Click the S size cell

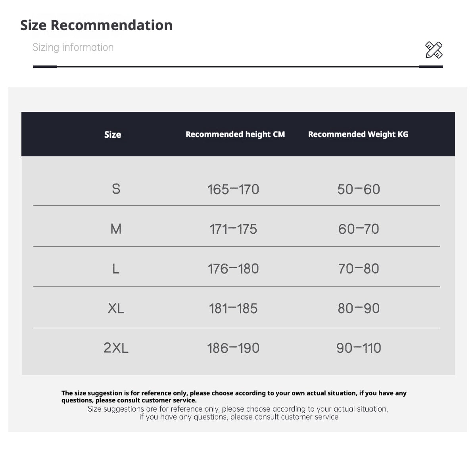(116, 189)
